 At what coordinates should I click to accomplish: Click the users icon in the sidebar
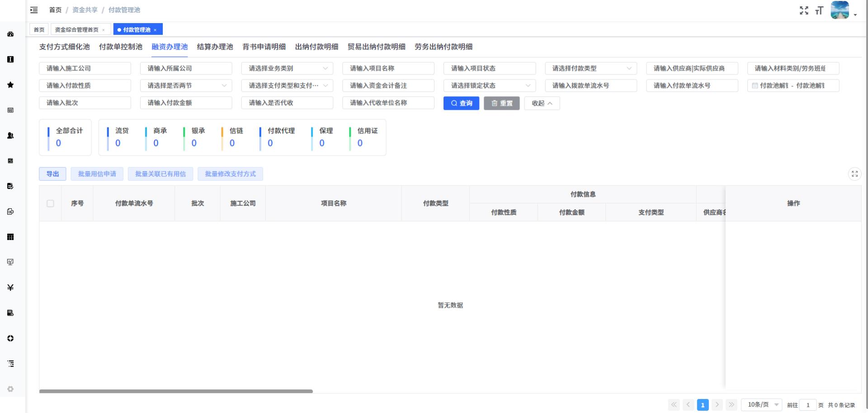pyautogui.click(x=10, y=136)
